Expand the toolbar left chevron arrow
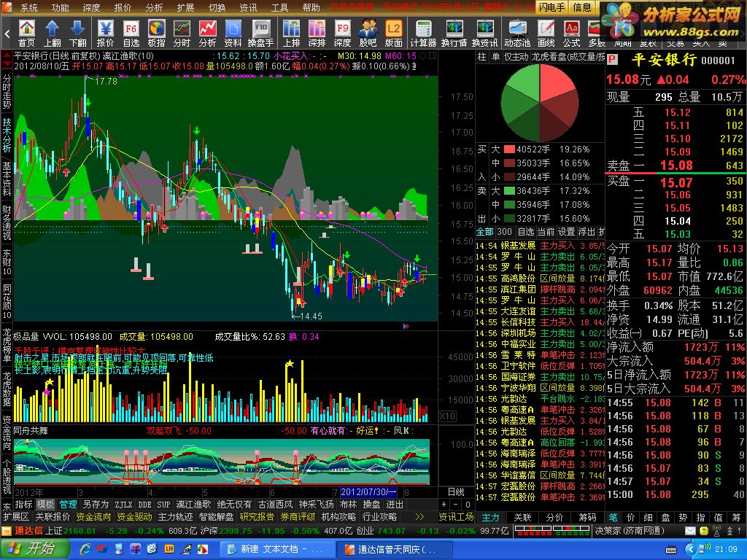Image resolution: width=747 pixels, height=560 pixels. coord(7,34)
